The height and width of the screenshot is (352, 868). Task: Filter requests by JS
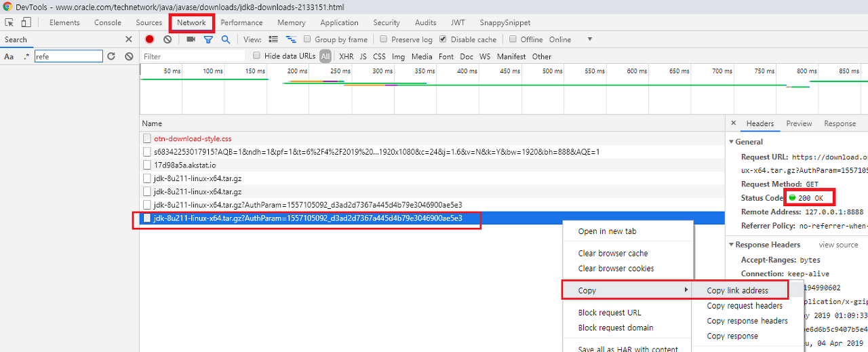[363, 56]
